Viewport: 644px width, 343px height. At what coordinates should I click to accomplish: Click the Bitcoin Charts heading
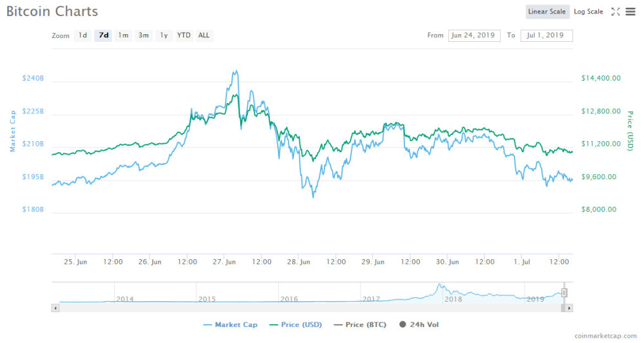coord(52,12)
